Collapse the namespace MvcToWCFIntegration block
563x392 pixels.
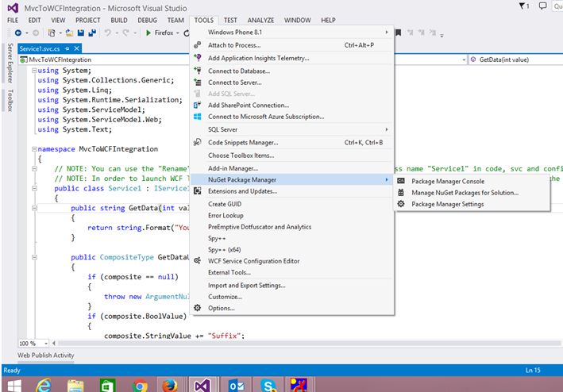(34, 149)
